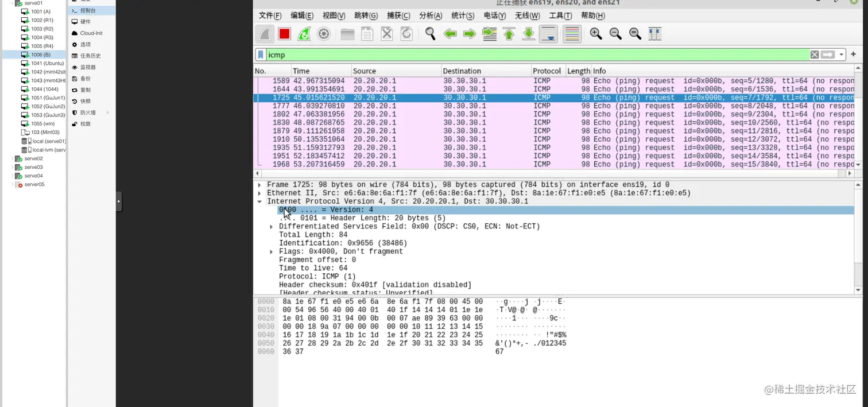Open find packet magnifier icon
868x407 pixels.
pos(430,34)
